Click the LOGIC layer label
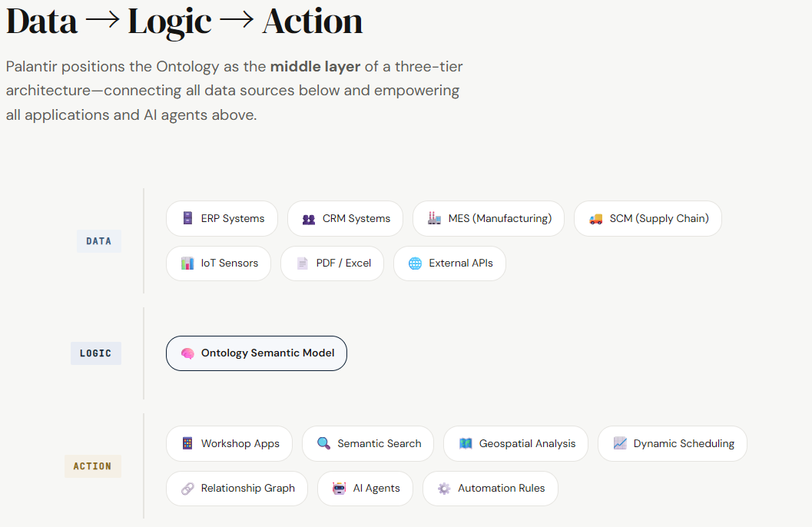This screenshot has height=527, width=812. pos(96,353)
